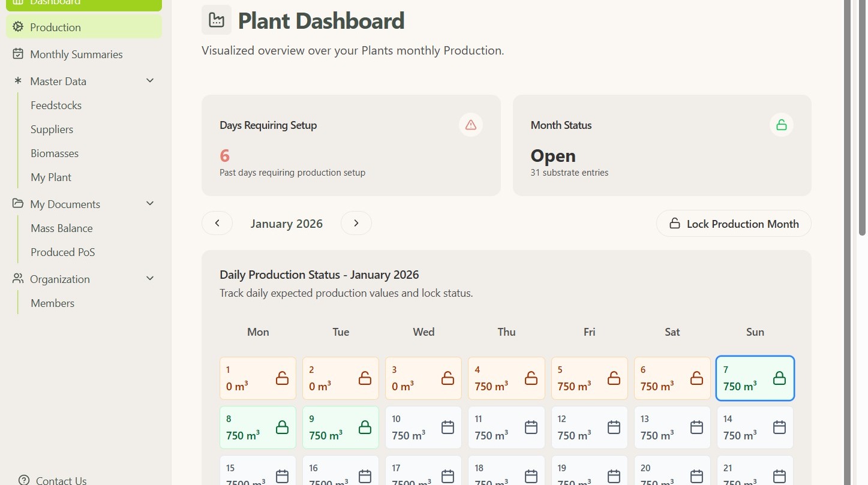Screen dimensions: 868x485
Task: Go to the previous month
Action: pos(217,223)
